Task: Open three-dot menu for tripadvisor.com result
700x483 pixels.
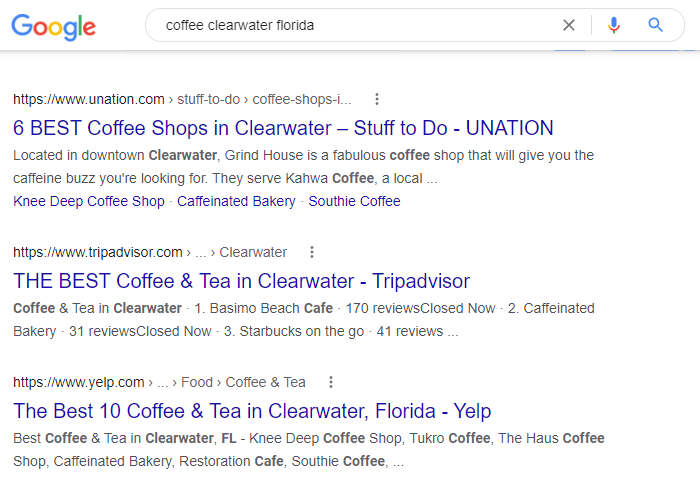Action: click(x=312, y=252)
